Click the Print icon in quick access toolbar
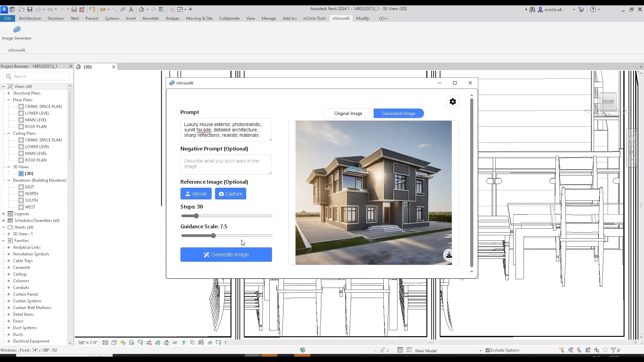Viewport: 644px width, 362px height. tap(74, 9)
